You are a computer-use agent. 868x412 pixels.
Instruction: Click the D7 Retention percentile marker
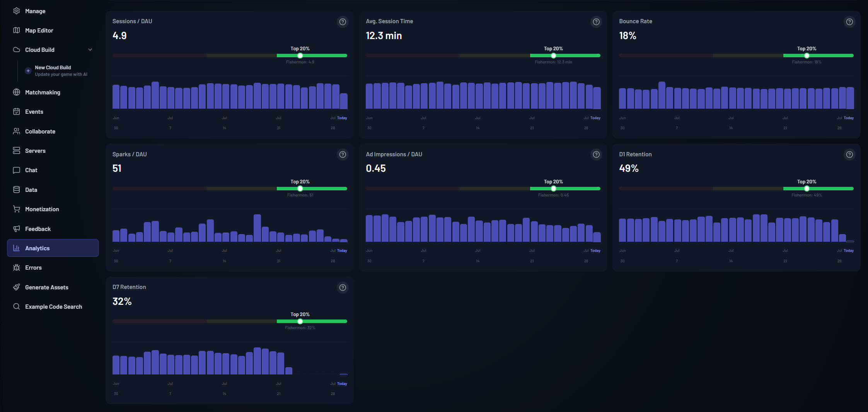point(300,321)
